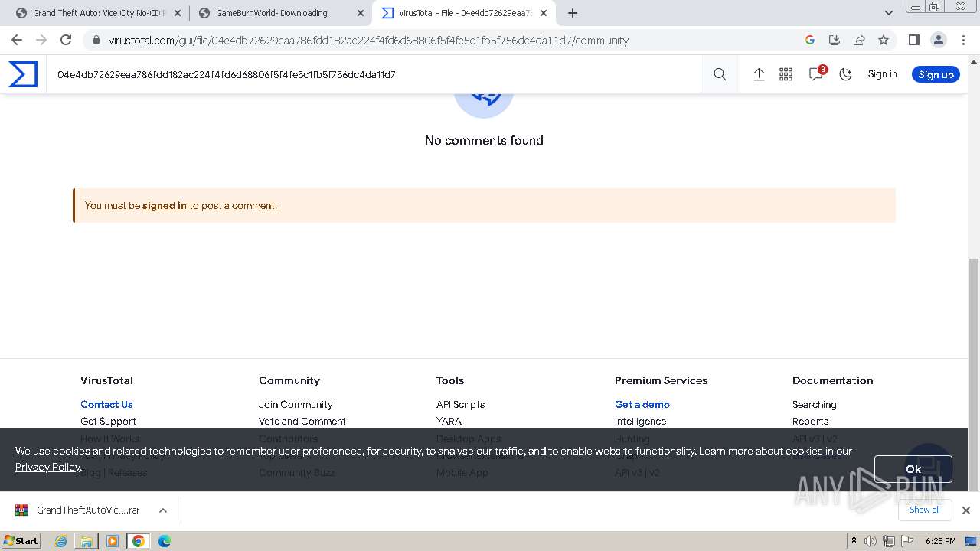Open the Windows Start menu
This screenshot has width=980, height=551.
pos(21,541)
